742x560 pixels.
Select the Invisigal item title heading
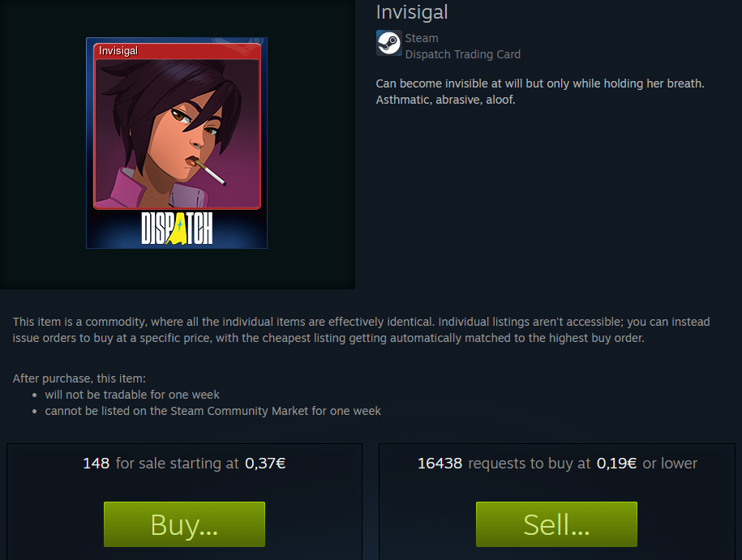pyautogui.click(x=412, y=12)
